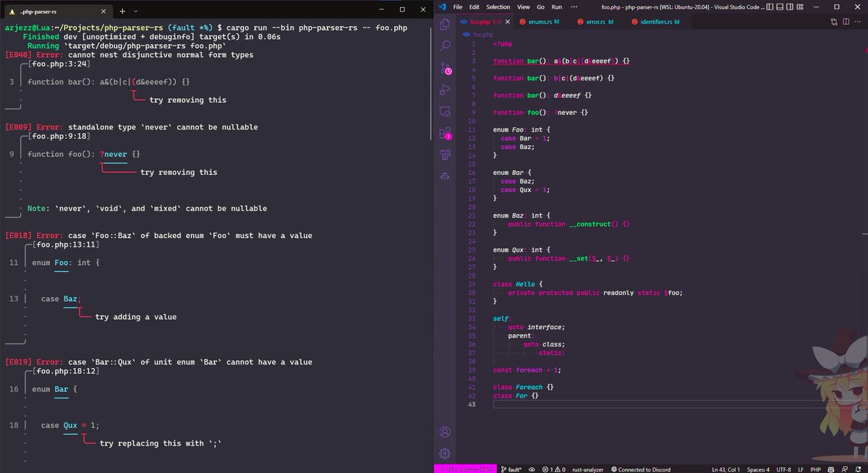Switch to the enums.rs tab
Viewport: 868px width, 473px height.
point(541,22)
